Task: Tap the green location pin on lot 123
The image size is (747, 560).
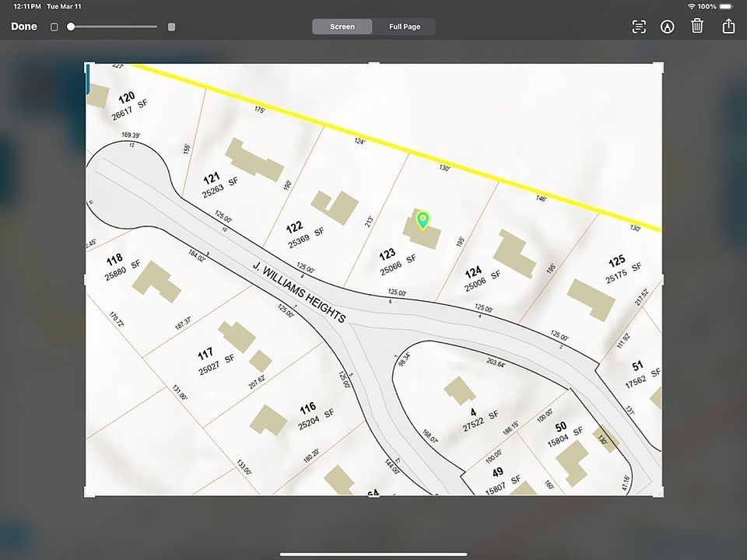Action: [423, 220]
